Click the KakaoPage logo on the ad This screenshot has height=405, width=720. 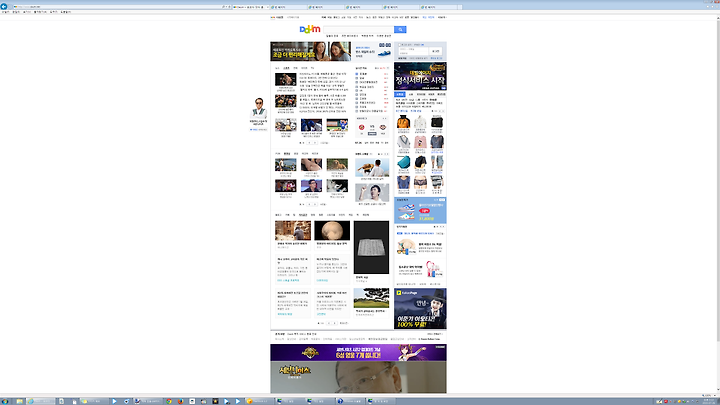(407, 292)
